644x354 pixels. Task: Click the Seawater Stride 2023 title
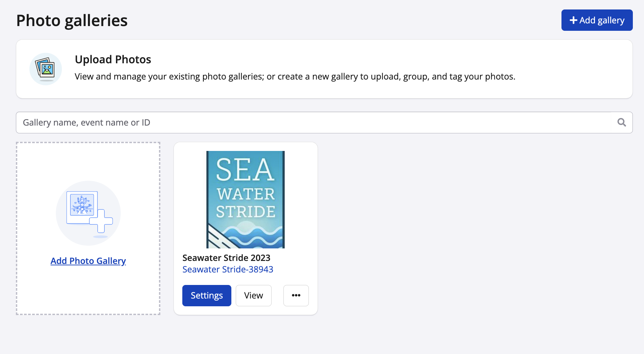coord(226,258)
